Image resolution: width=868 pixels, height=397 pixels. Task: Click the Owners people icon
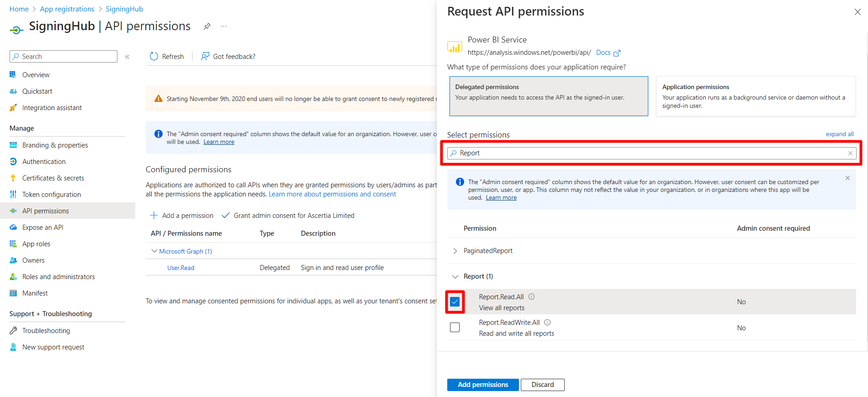[x=13, y=260]
